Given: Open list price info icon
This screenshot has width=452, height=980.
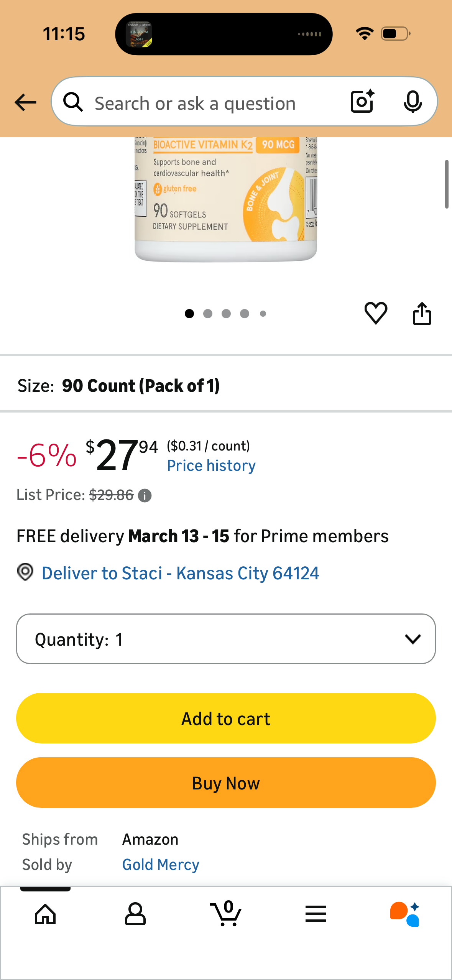Looking at the screenshot, I should [x=145, y=496].
